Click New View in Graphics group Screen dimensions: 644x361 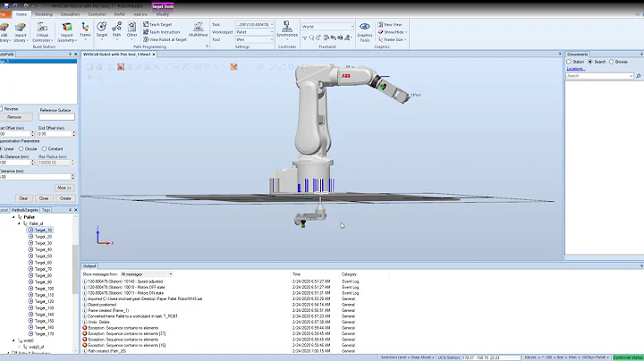coord(389,25)
